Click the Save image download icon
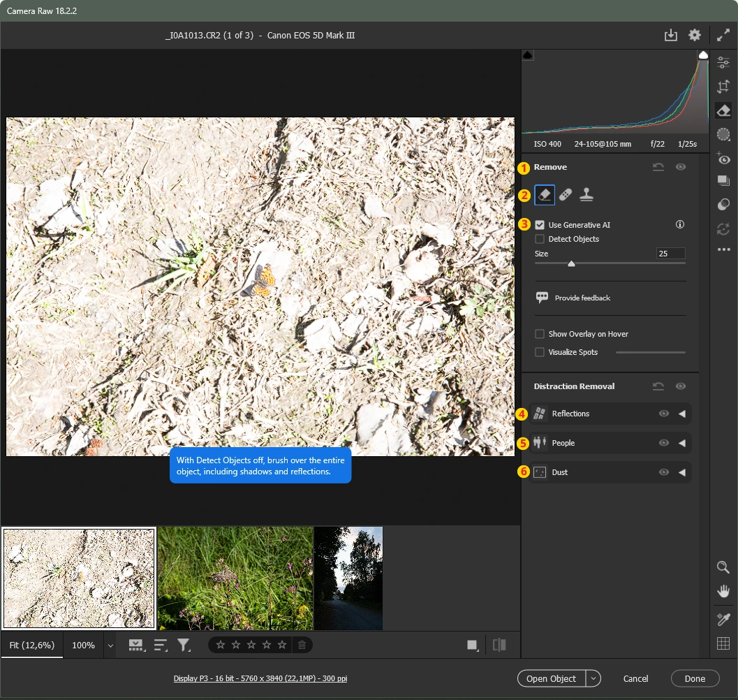 coord(670,36)
